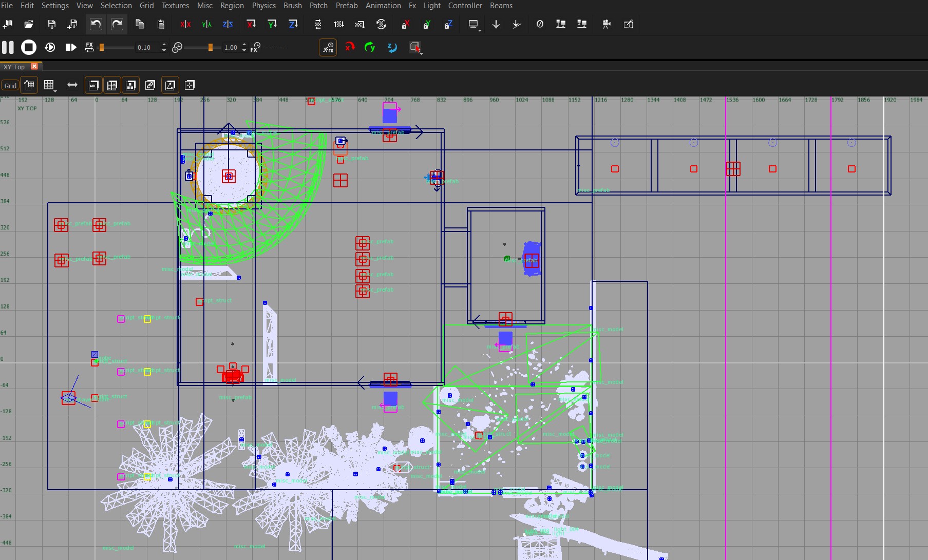This screenshot has width=928, height=560.
Task: Adjust the 0.10 FX slider handle
Action: coord(102,47)
